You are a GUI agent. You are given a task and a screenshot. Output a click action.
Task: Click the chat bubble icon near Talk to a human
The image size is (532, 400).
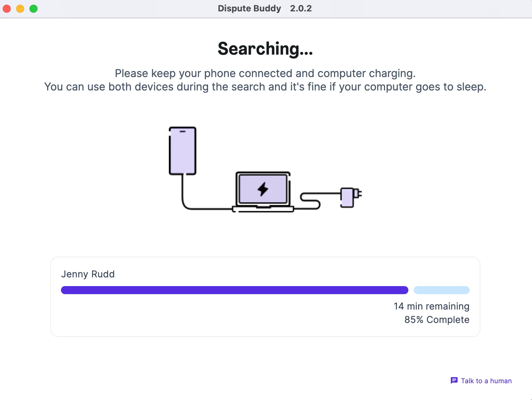(454, 381)
